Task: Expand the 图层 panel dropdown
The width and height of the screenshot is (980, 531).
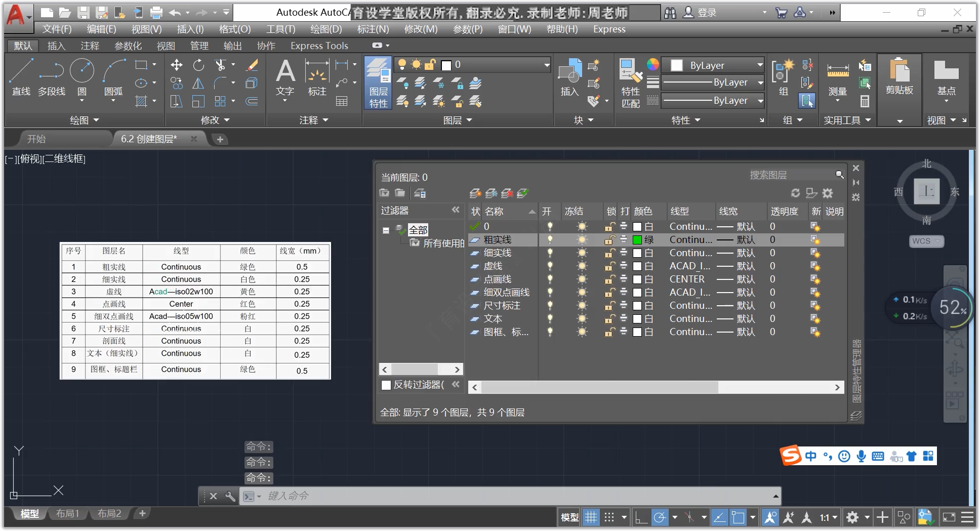Action: click(458, 120)
